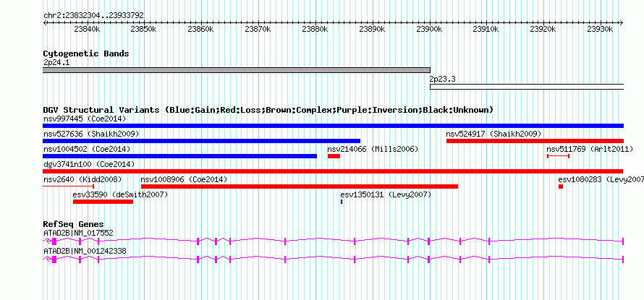Click the gray 2p24.1 cytogenetic band
Screen dimensions: 644x300
click(x=237, y=70)
